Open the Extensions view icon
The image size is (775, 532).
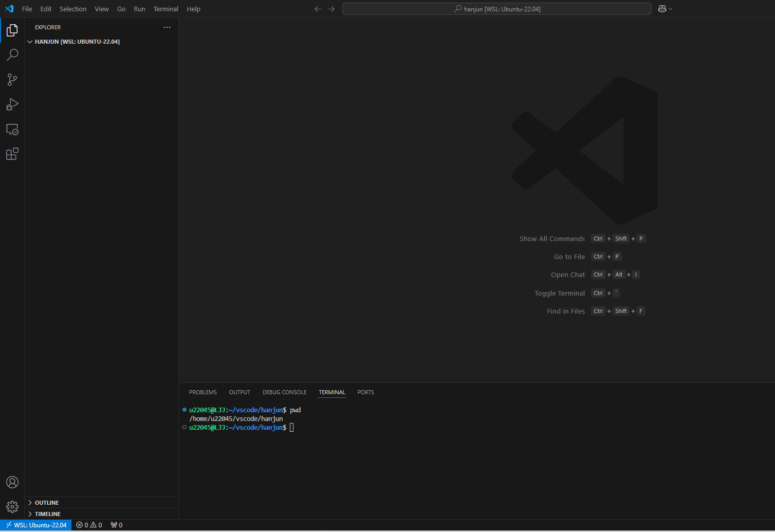[x=12, y=154]
